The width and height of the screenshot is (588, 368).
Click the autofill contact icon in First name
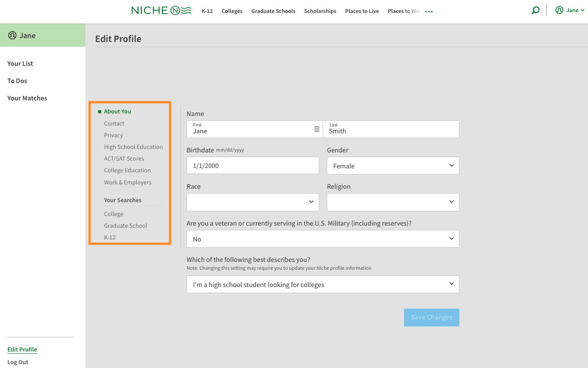(x=317, y=129)
